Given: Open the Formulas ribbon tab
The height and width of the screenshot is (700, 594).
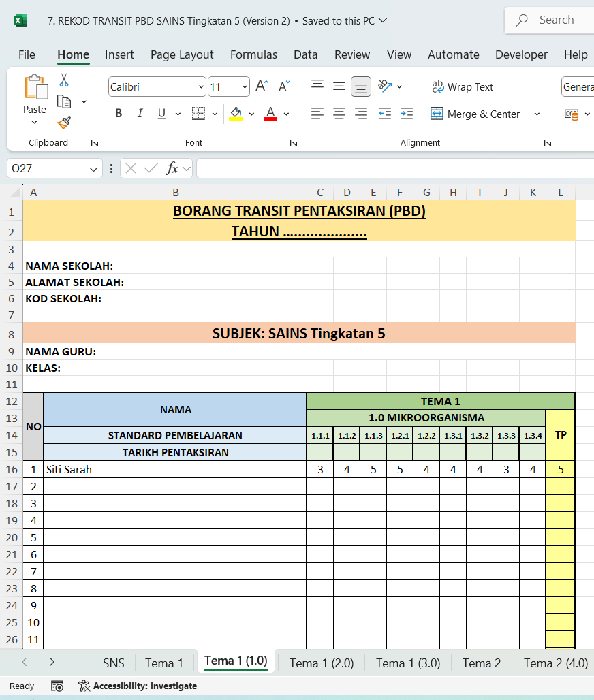Looking at the screenshot, I should [253, 54].
